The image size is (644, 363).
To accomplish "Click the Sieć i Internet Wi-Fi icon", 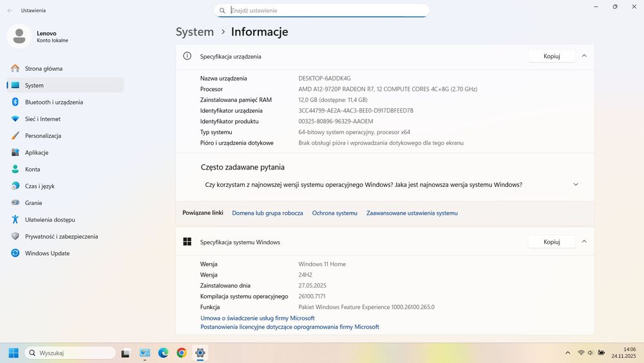I will [15, 119].
